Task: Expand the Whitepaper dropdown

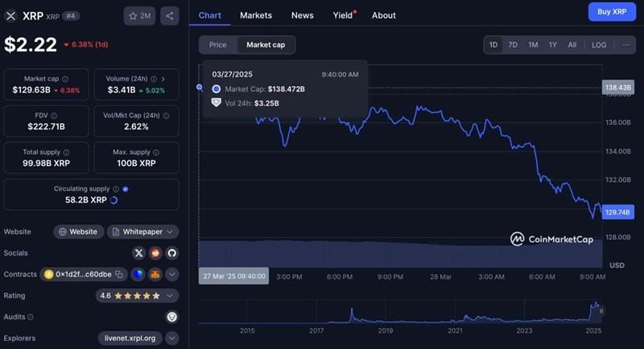Action: click(x=142, y=231)
